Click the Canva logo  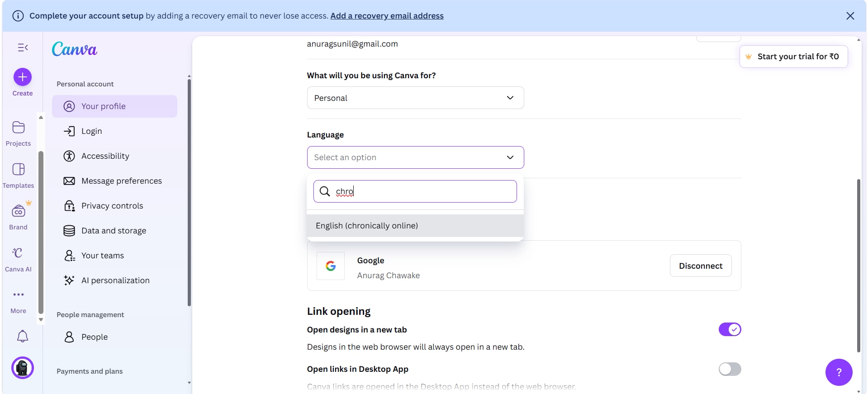(74, 49)
